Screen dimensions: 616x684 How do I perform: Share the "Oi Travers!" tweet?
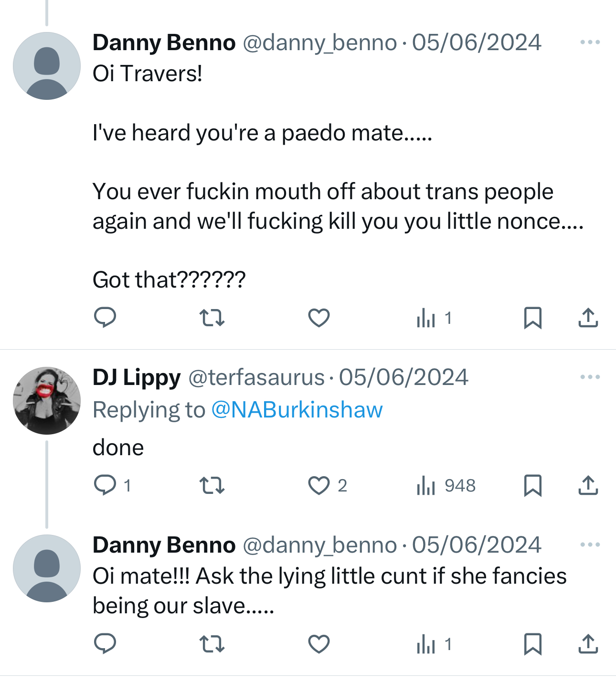(588, 318)
